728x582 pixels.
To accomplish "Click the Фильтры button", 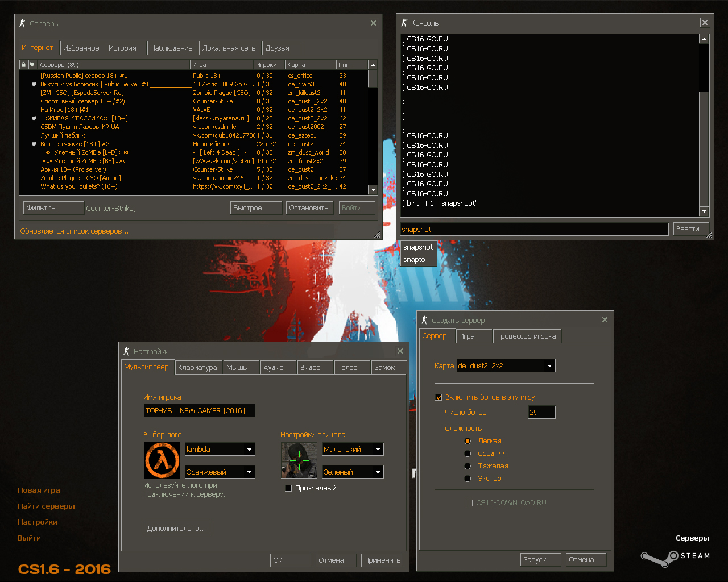I will click(x=53, y=208).
